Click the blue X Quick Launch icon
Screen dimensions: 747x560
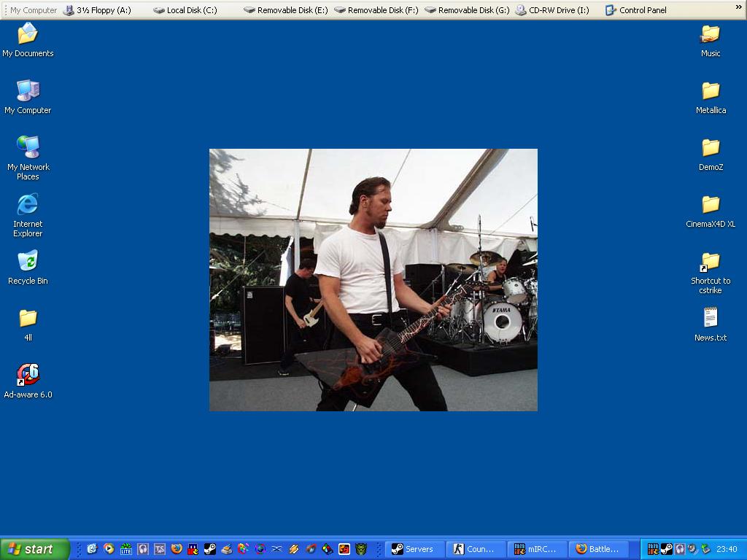tap(276, 549)
